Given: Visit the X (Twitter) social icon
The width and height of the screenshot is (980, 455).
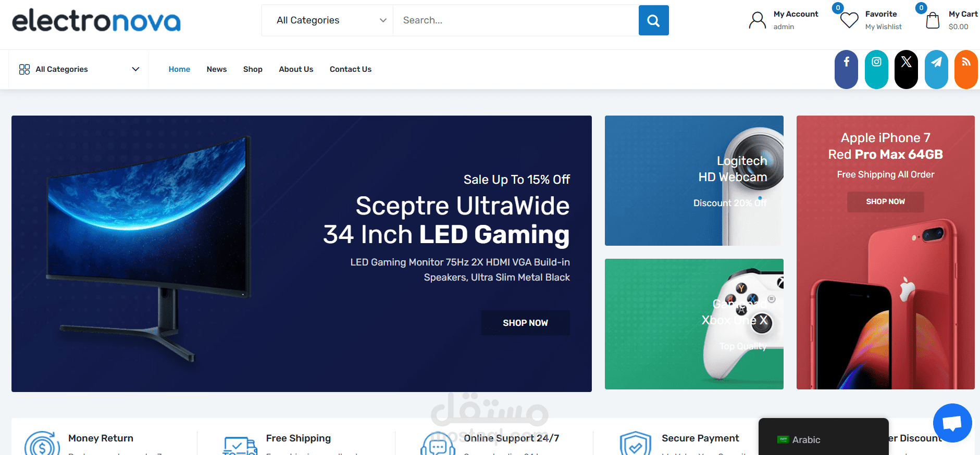Looking at the screenshot, I should (906, 69).
